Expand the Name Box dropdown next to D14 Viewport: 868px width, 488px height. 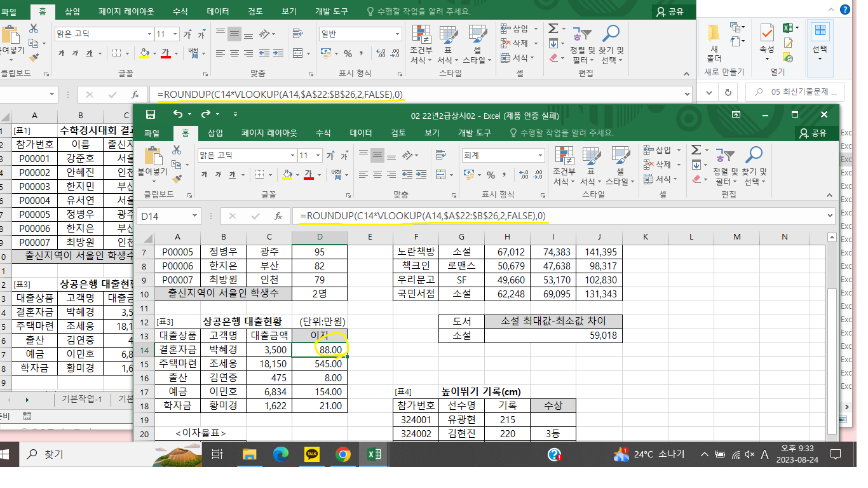(195, 216)
